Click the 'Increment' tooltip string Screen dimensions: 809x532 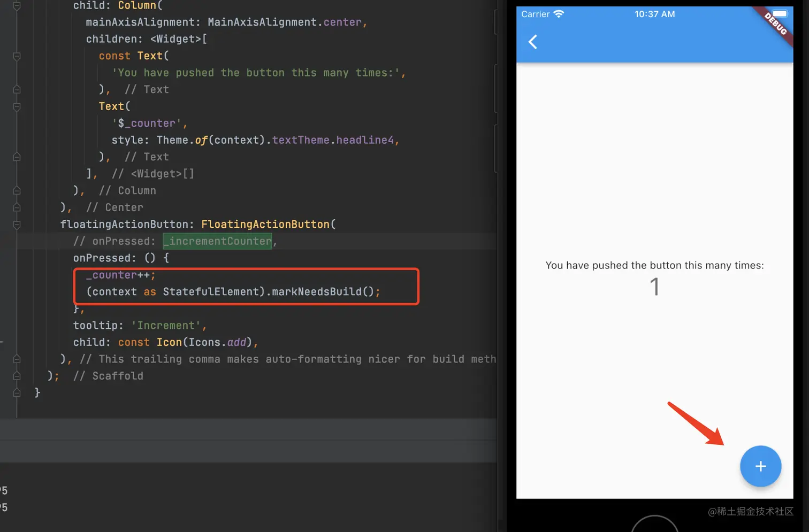click(x=166, y=325)
